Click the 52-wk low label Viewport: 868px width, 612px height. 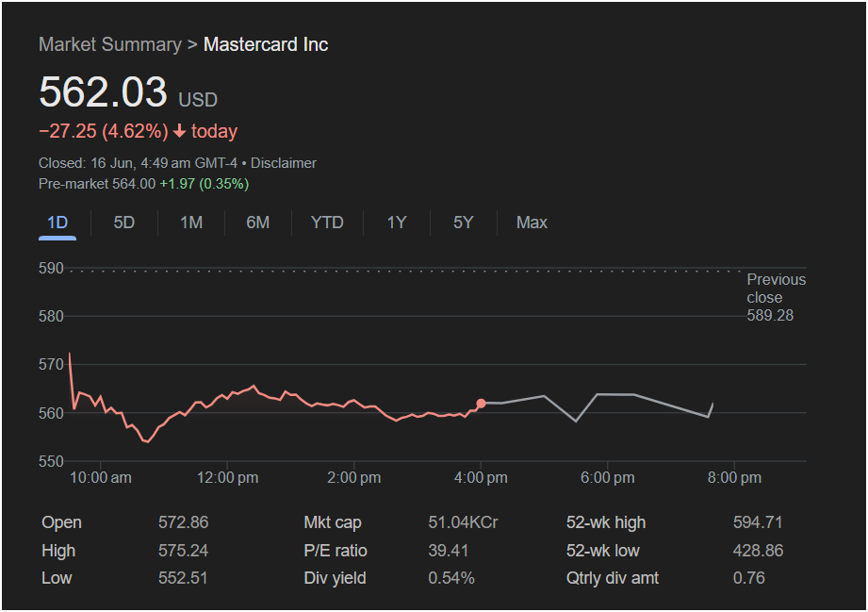tap(603, 551)
